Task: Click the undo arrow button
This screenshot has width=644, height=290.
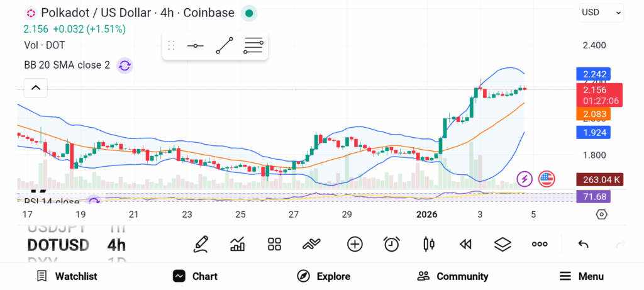Action: point(583,244)
